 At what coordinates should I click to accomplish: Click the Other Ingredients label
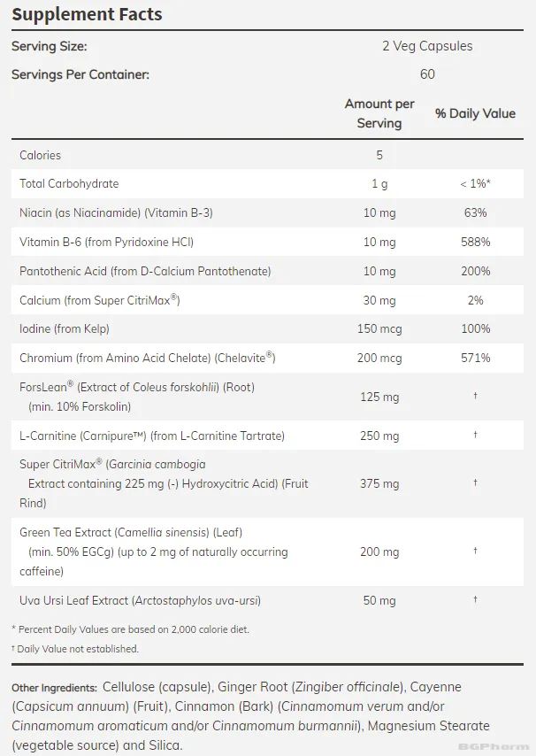coord(54,688)
